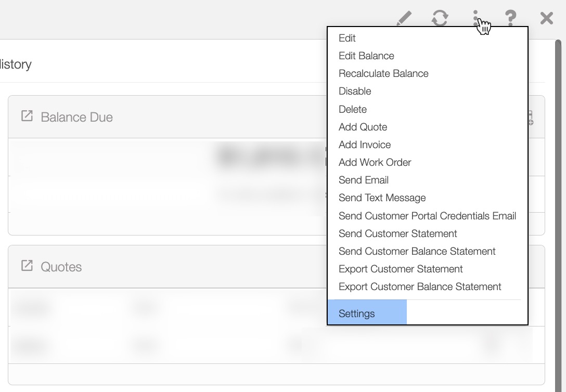Open help via question mark icon
566x392 pixels.
(511, 18)
